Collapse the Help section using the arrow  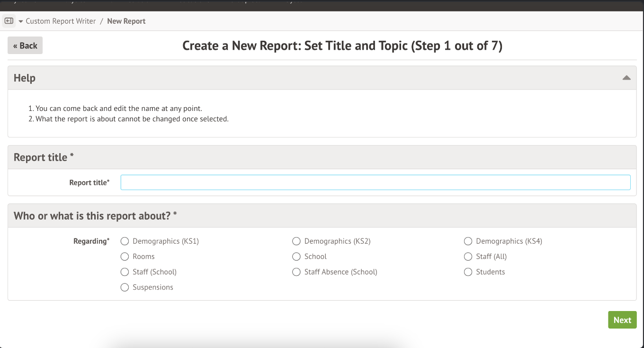point(626,78)
